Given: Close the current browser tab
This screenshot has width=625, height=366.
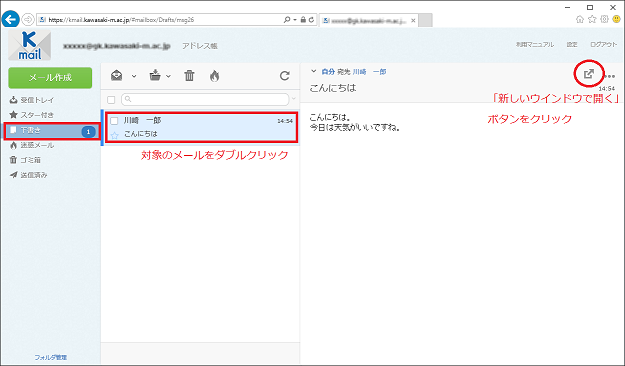Looking at the screenshot, I should point(413,20).
